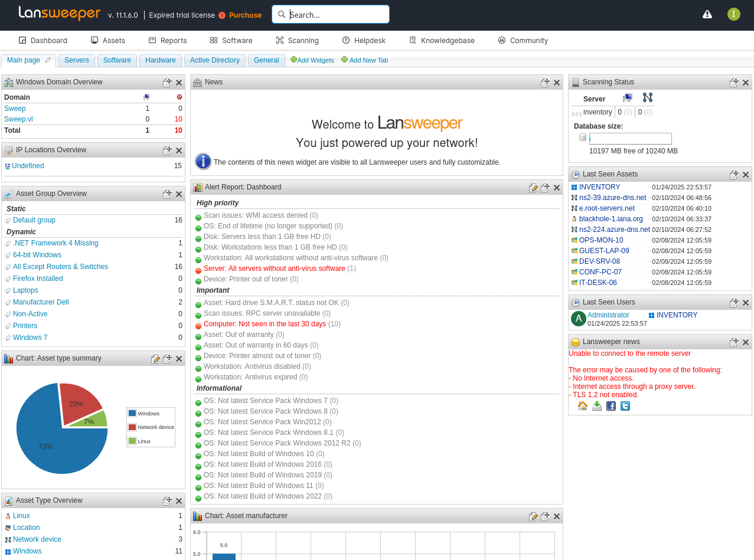The width and height of the screenshot is (754, 560).
Task: Open Network device in Asset Type Overview
Action: click(x=37, y=539)
